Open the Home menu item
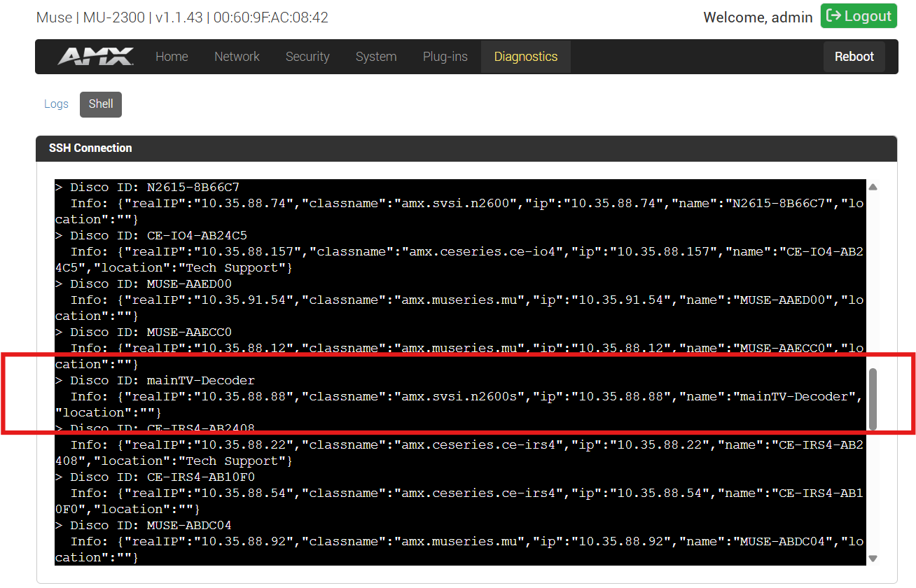The width and height of the screenshot is (916, 588). click(172, 57)
